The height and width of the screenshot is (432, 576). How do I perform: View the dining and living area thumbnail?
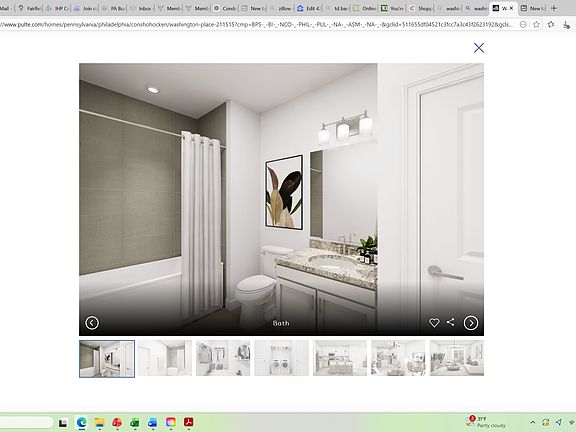tap(398, 358)
